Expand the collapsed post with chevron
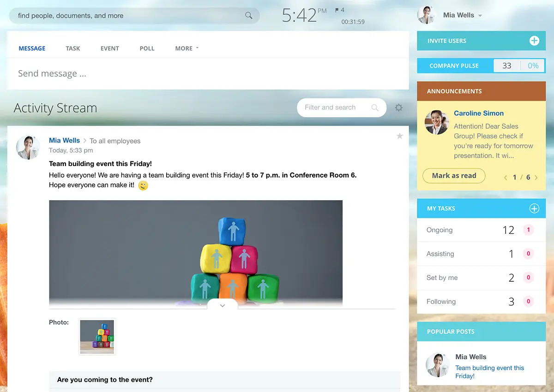Viewport: 554px width, 392px height. click(x=223, y=305)
